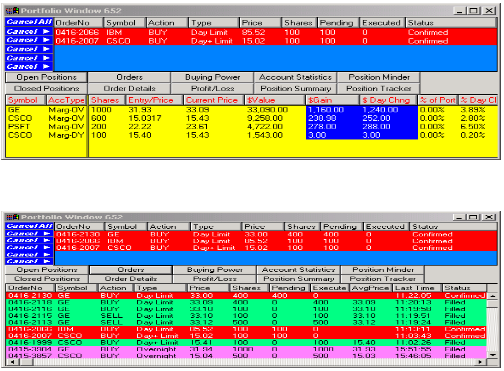The image size is (504, 371).
Task: Sort by Entry/Price column header
Action: (154, 100)
